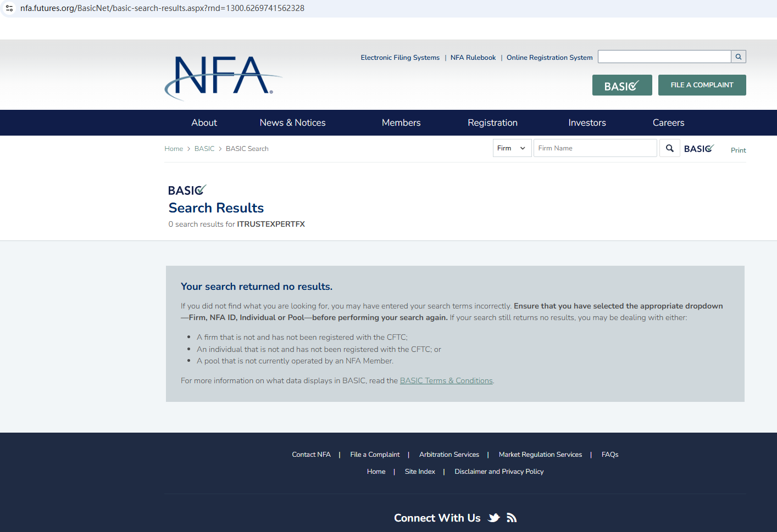Click the BASIC logo beside the Print link
The image size is (777, 532).
(699, 148)
